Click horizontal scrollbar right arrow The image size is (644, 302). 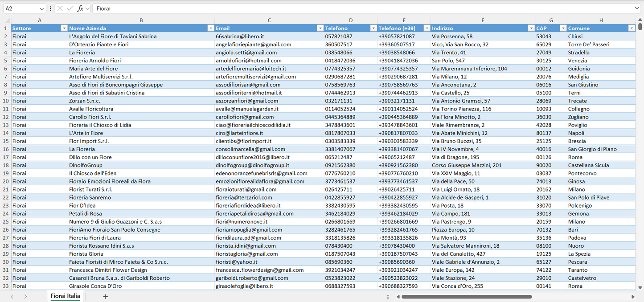(633, 297)
